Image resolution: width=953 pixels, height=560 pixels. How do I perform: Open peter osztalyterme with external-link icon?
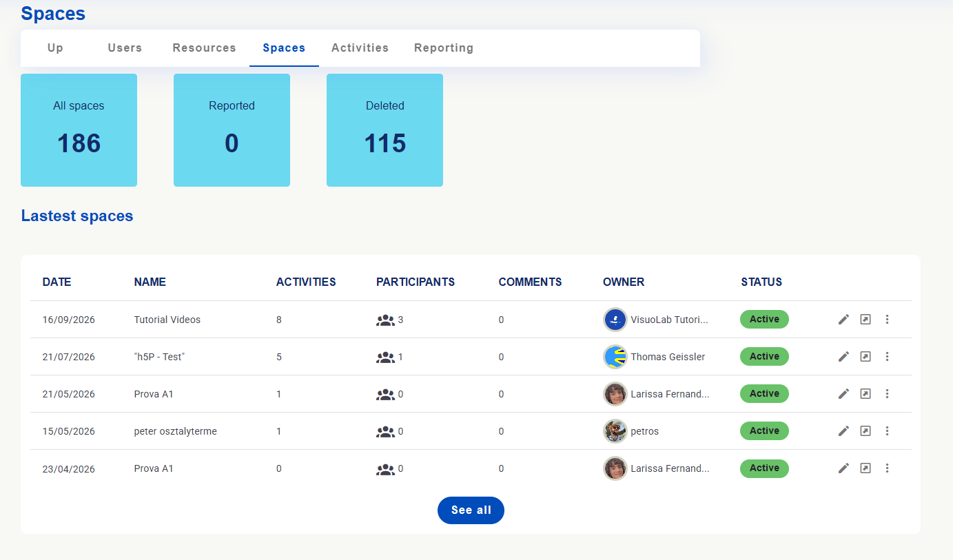[865, 431]
